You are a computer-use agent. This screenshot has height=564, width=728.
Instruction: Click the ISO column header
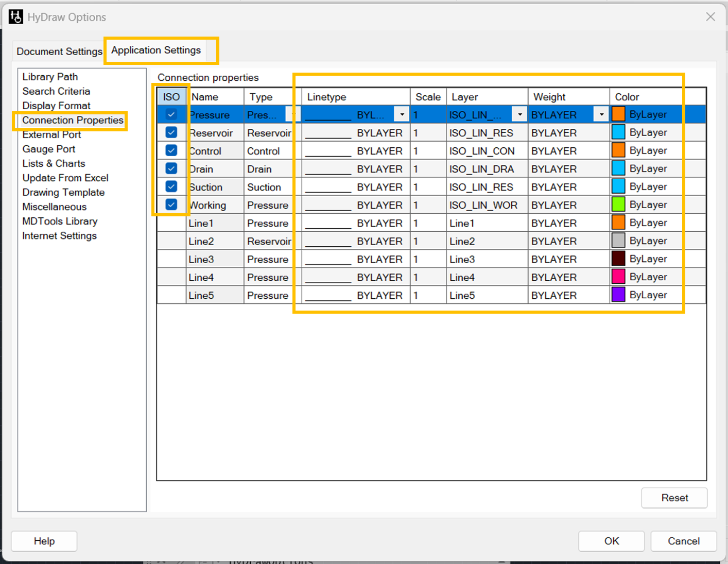171,97
